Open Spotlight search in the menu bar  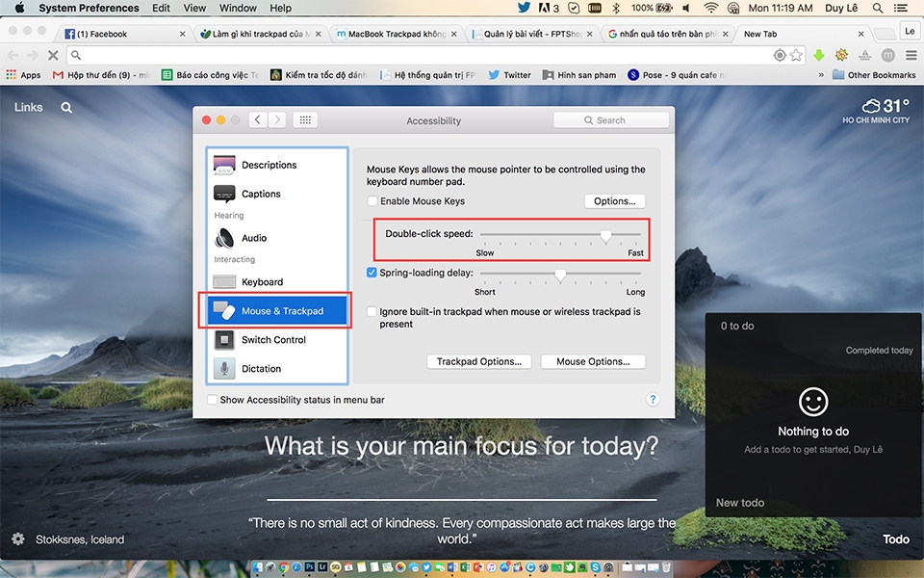[x=878, y=8]
